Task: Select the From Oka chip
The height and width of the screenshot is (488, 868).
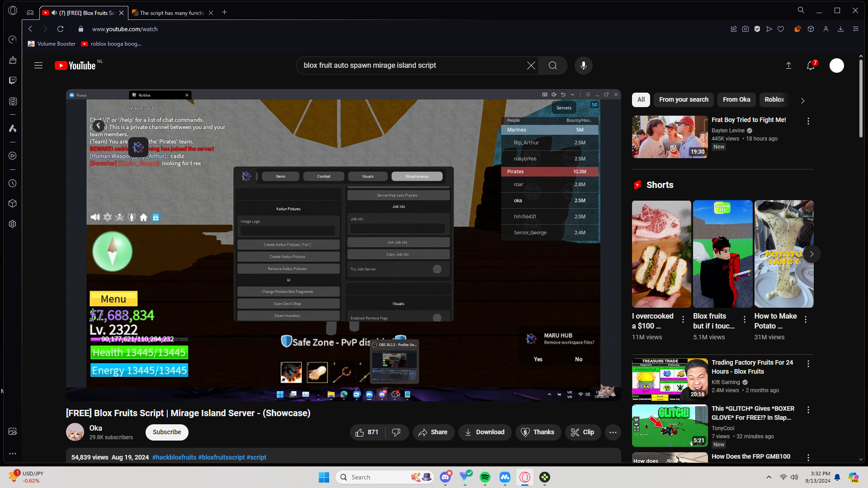Action: [x=736, y=99]
